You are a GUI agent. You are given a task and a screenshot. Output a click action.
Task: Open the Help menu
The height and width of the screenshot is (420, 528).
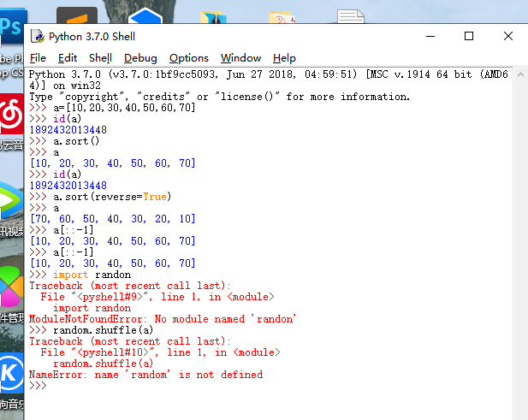tap(284, 58)
